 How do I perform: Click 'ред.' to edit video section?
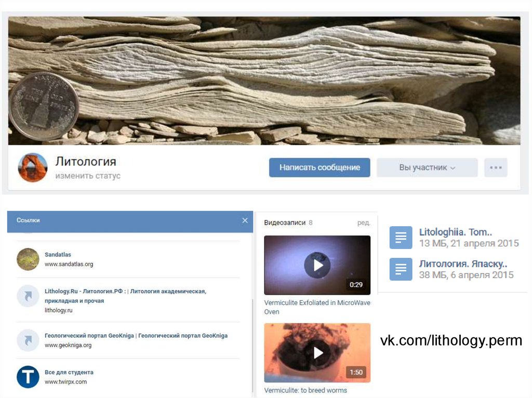[x=364, y=223]
